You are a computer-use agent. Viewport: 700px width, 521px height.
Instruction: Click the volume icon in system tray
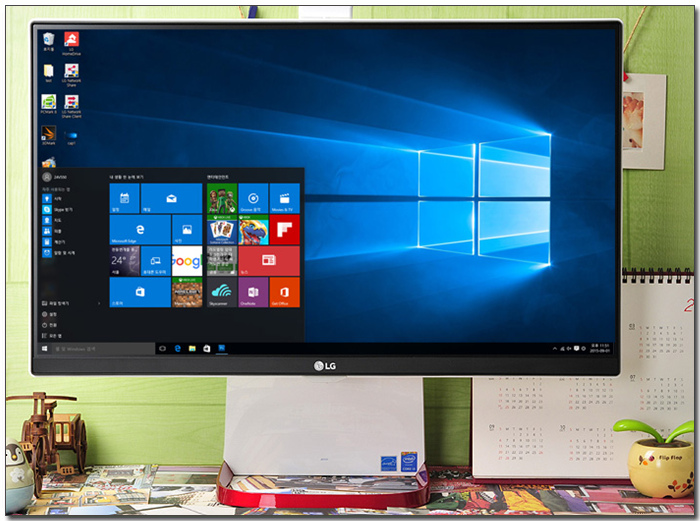[x=569, y=348]
